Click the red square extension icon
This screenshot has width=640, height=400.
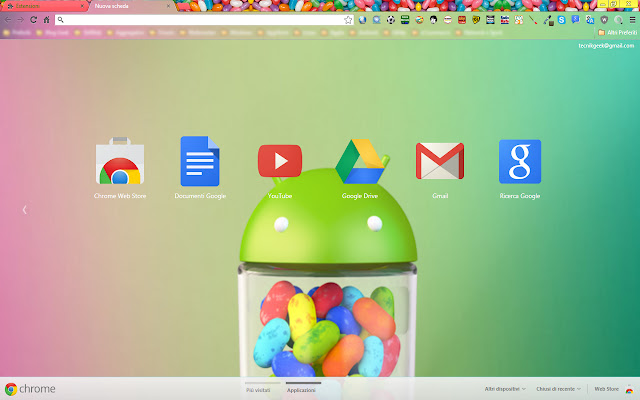(462, 20)
